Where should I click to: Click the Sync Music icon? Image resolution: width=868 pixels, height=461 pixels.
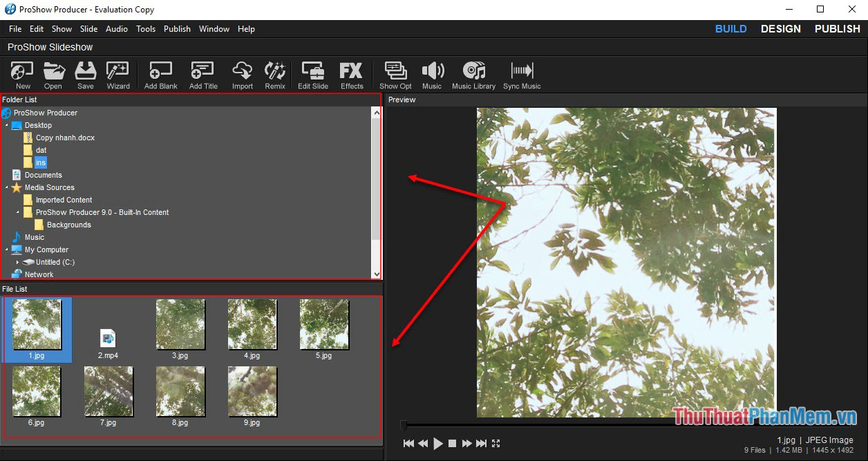[522, 74]
